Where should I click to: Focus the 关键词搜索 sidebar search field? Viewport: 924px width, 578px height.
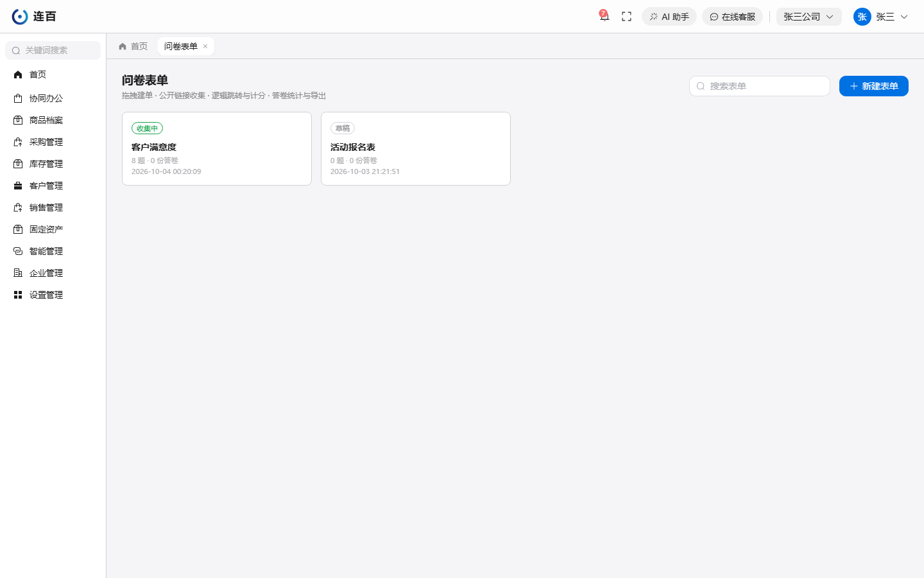(x=53, y=50)
